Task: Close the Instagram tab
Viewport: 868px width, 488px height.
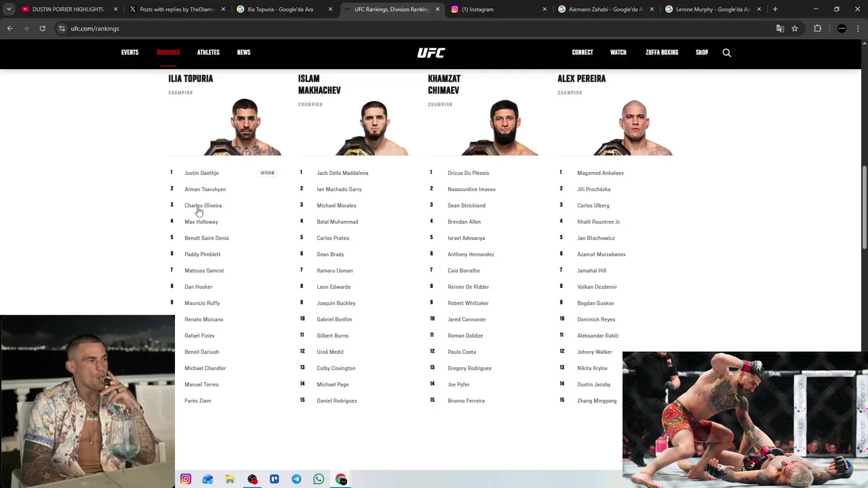Action: pos(545,9)
